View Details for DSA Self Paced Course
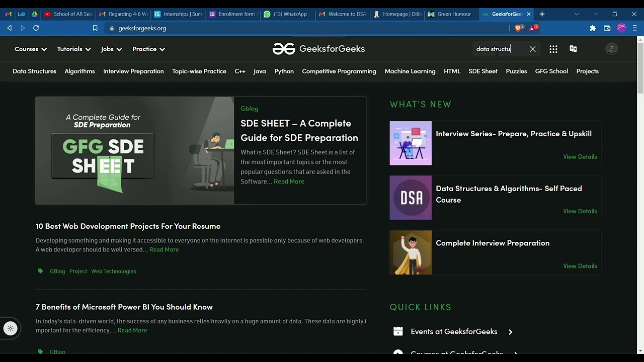The image size is (644, 362). click(580, 211)
